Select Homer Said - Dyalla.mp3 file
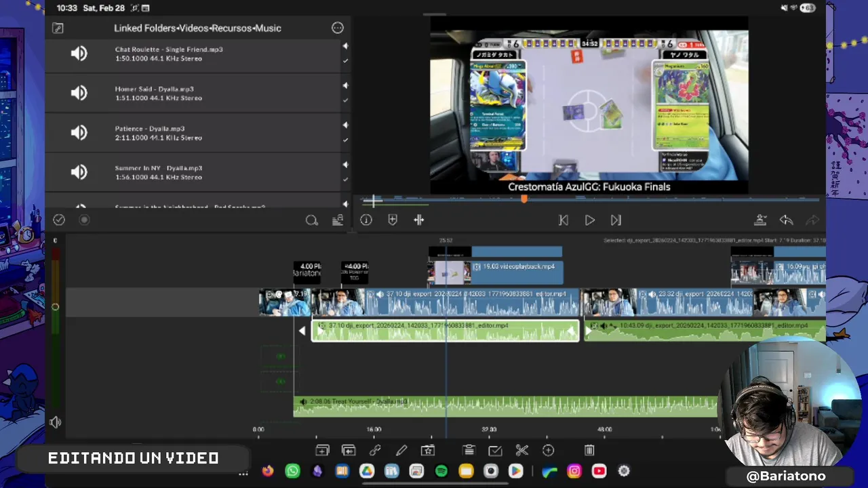Image resolution: width=868 pixels, height=488 pixels. [x=155, y=89]
